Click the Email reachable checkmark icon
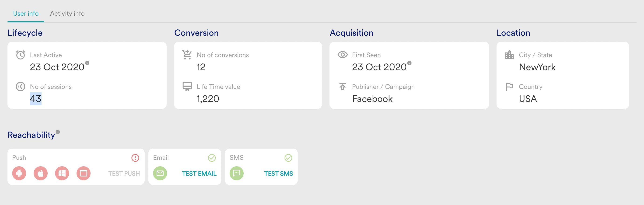Image resolution: width=644 pixels, height=205 pixels. pos(212,158)
